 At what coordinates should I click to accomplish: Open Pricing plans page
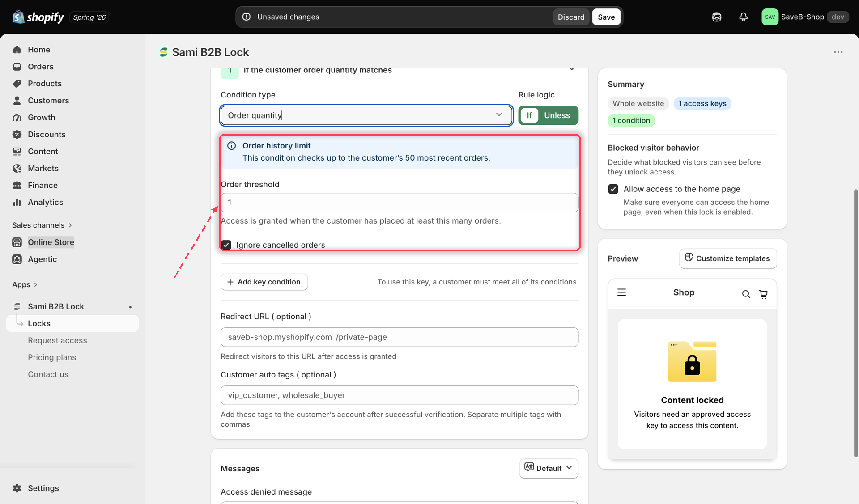tap(52, 358)
